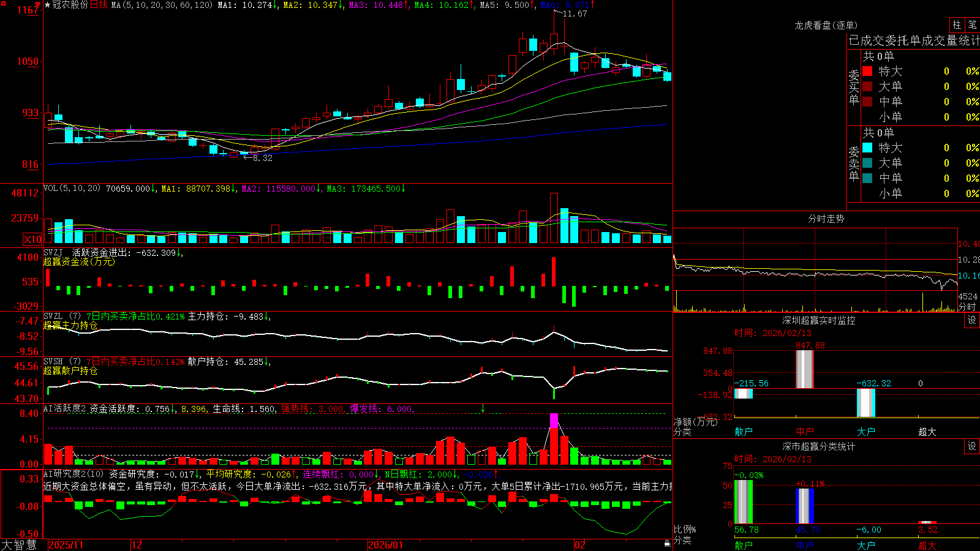Click the teal 大单 sell order swatch

[x=867, y=163]
